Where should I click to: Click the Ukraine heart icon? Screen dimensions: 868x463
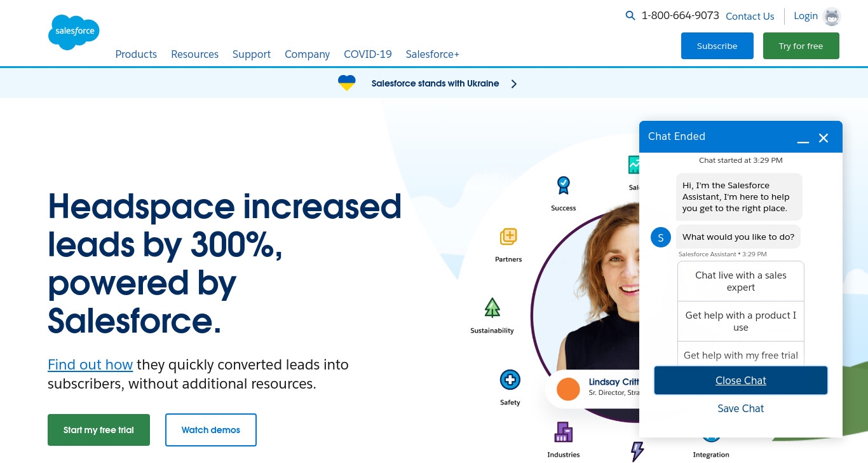[x=346, y=83]
